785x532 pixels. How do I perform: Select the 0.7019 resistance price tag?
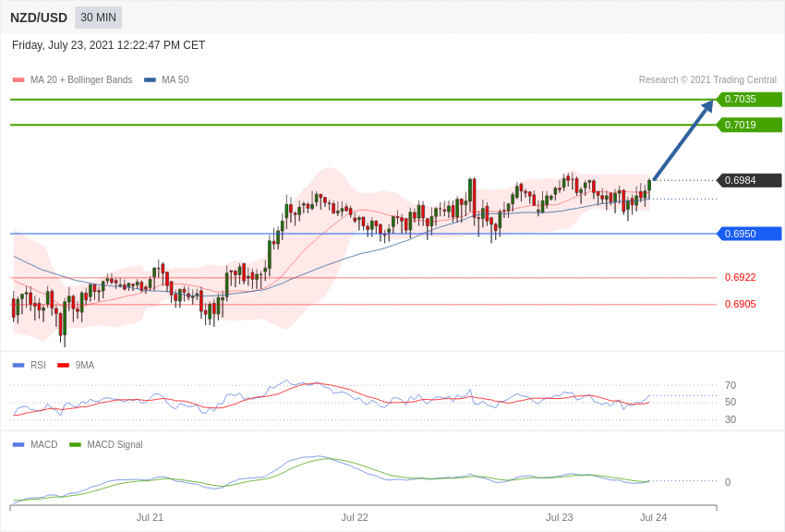click(748, 125)
